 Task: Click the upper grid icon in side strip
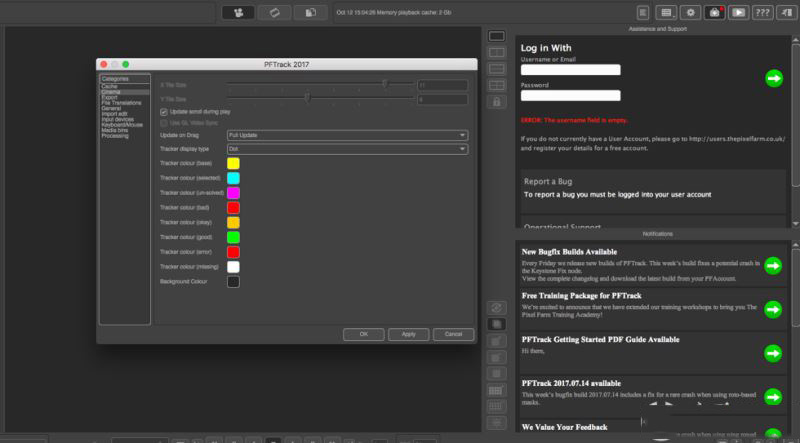pos(496,390)
